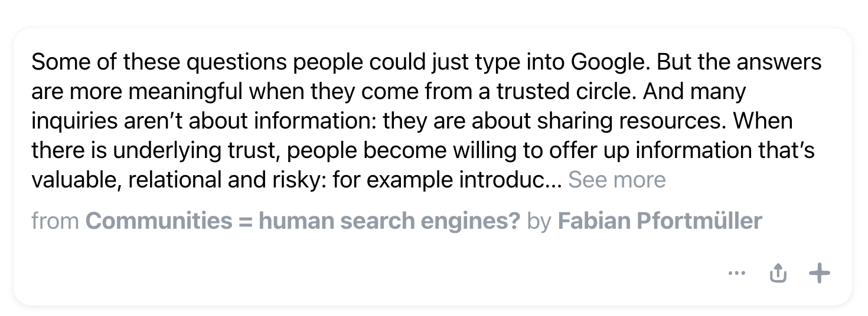The height and width of the screenshot is (316, 868).
Task: Click the share upload icon
Action: click(x=778, y=273)
